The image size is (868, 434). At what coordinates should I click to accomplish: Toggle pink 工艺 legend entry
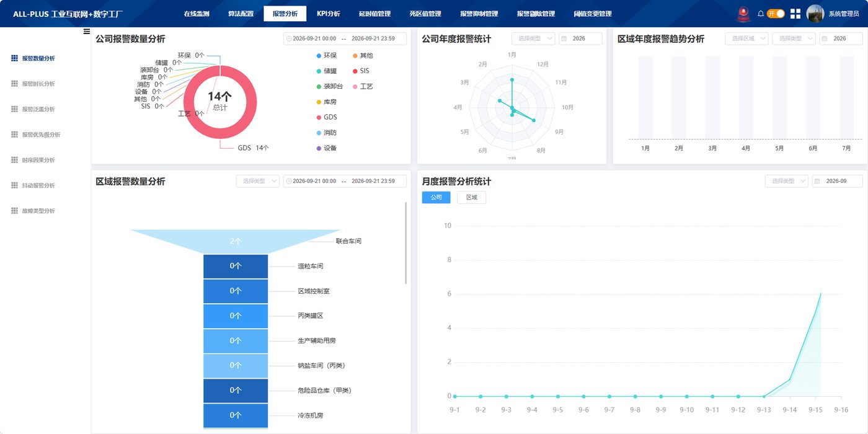click(363, 87)
